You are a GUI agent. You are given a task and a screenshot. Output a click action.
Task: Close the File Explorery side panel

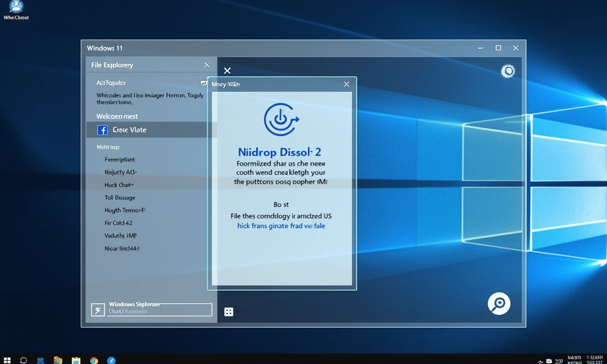(206, 65)
